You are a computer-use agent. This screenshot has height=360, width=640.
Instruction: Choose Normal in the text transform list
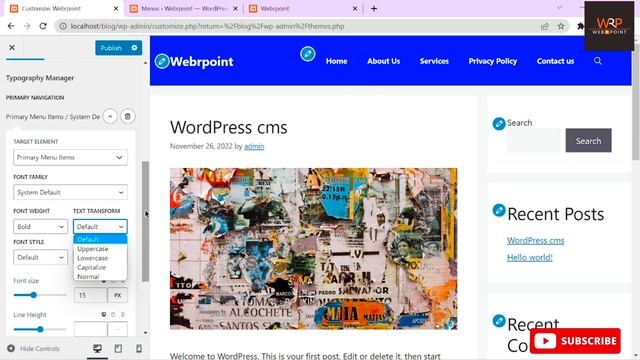100,276
